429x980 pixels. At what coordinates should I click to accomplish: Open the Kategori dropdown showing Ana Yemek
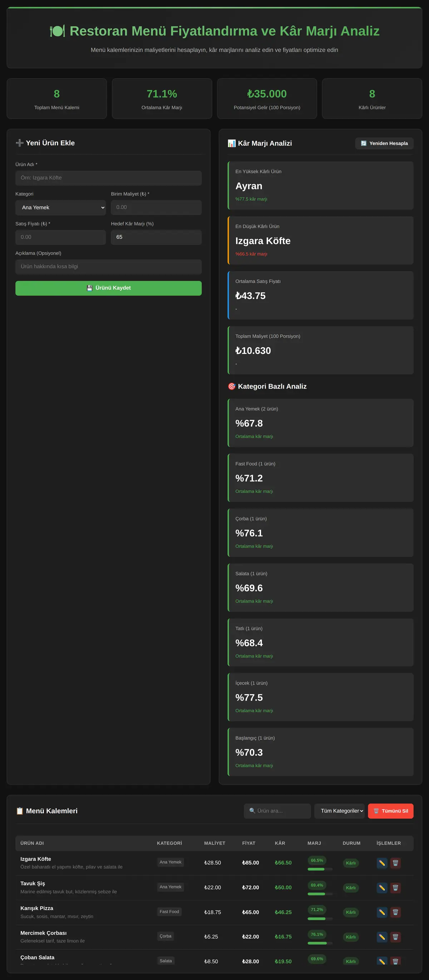click(x=60, y=207)
